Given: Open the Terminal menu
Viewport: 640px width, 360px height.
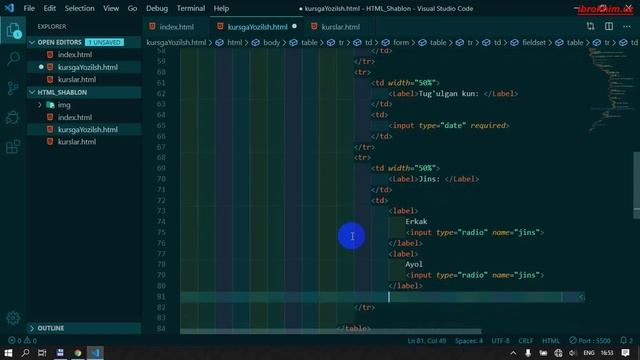Looking at the screenshot, I should tap(191, 8).
